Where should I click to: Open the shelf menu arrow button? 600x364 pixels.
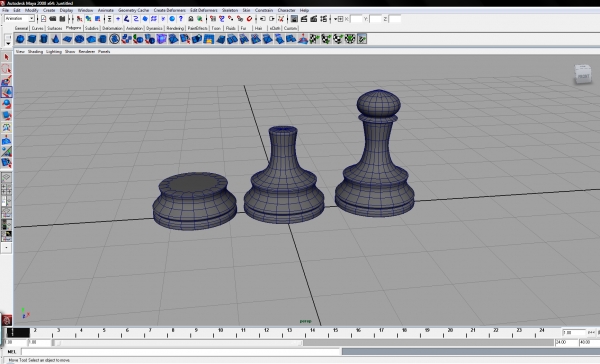[x=8, y=44]
